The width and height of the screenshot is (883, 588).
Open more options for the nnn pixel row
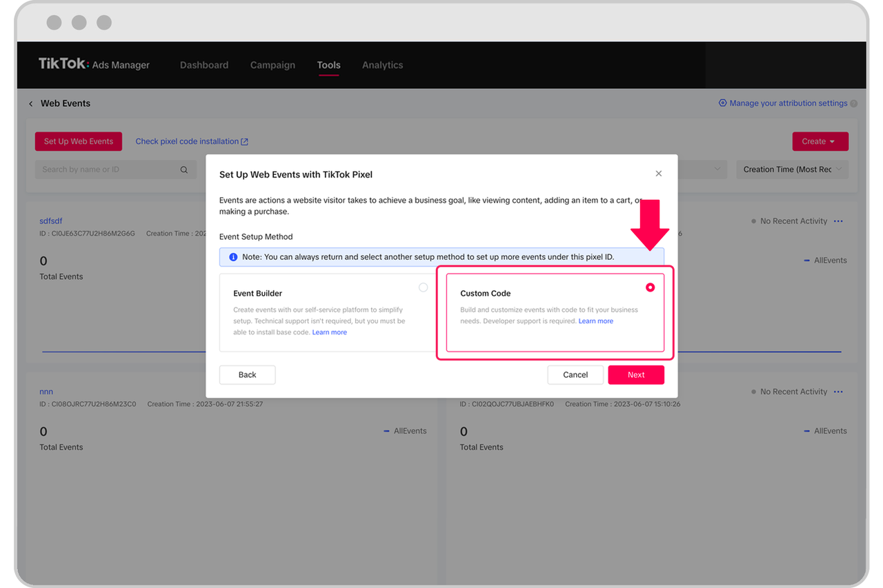[838, 391]
